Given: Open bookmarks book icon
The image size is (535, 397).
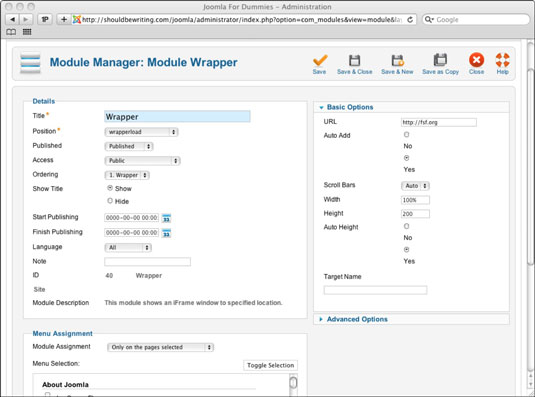Looking at the screenshot, I should (x=11, y=32).
